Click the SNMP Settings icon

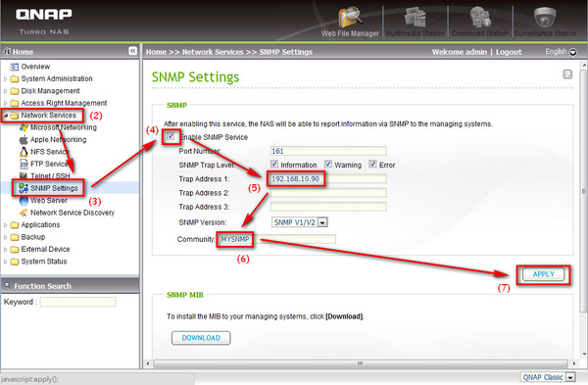24,188
